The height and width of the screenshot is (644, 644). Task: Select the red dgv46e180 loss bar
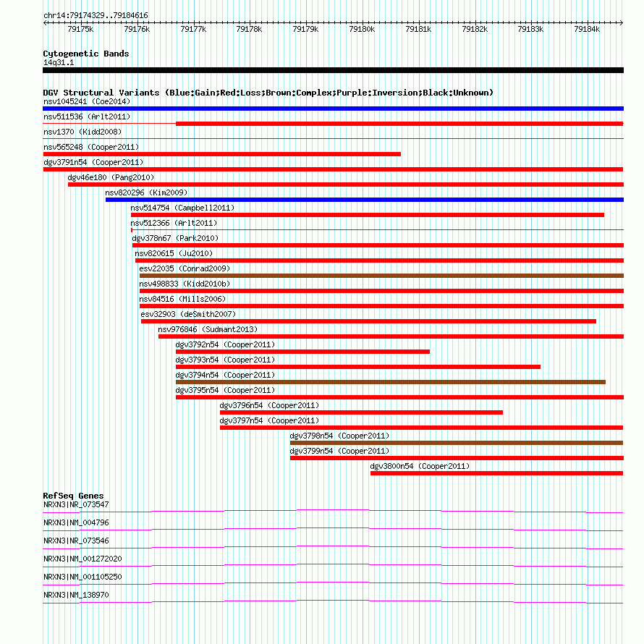346,185
